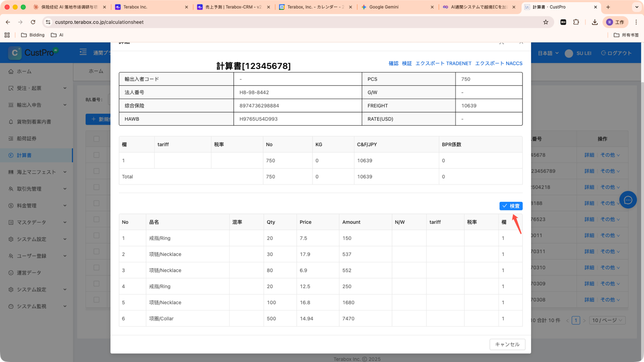
Task: Click the 貨物到着案内書 bell icon
Action: (x=11, y=122)
